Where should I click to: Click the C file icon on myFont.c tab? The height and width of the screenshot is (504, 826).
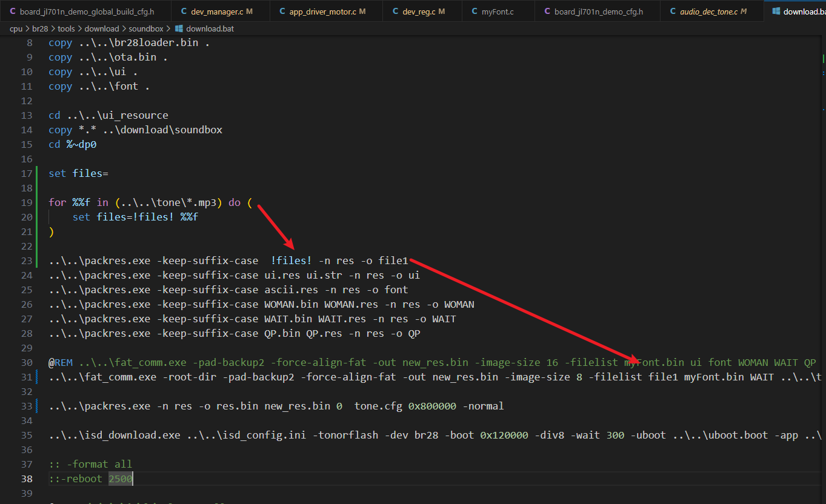point(475,12)
